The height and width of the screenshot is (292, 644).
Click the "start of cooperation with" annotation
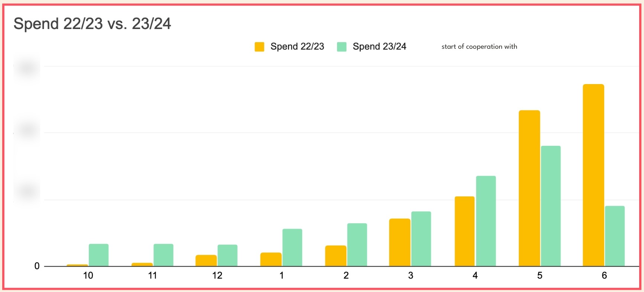pos(479,46)
